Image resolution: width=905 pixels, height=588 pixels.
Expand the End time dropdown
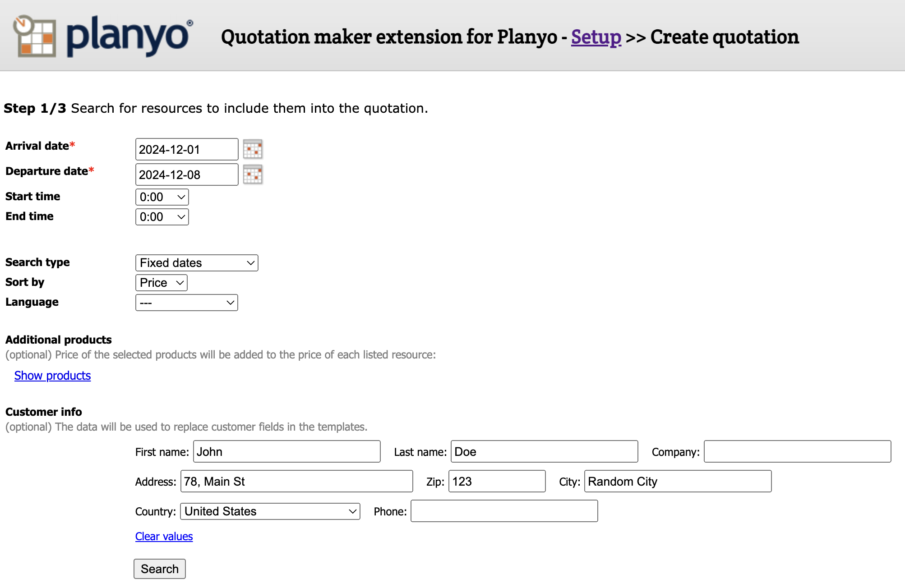(162, 217)
